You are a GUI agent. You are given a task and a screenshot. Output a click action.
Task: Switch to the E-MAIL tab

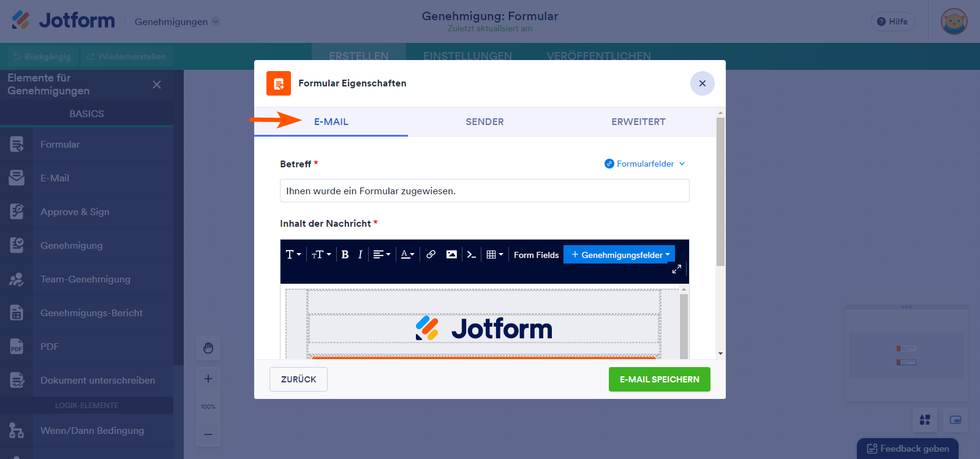click(x=331, y=122)
